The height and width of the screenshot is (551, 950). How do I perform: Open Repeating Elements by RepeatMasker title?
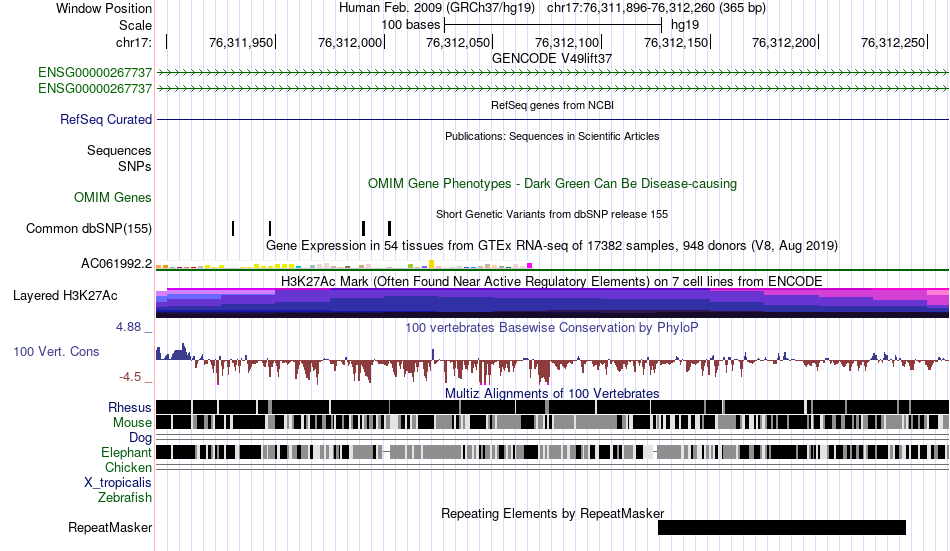[x=552, y=513]
